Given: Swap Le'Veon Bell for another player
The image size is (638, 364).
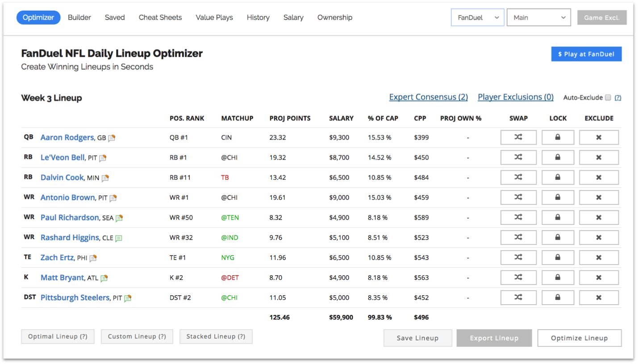Looking at the screenshot, I should [518, 157].
